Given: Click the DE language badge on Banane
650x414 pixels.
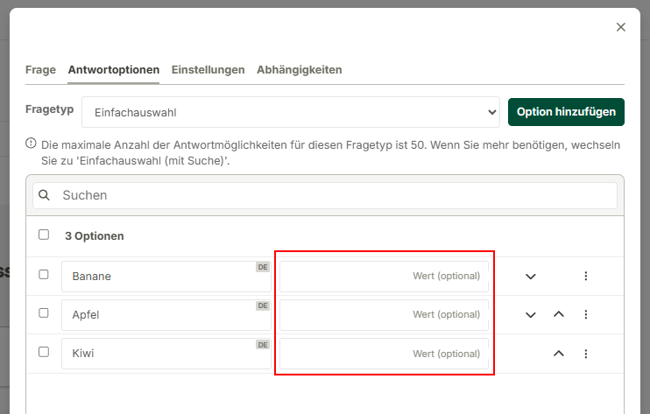Looking at the screenshot, I should point(263,267).
